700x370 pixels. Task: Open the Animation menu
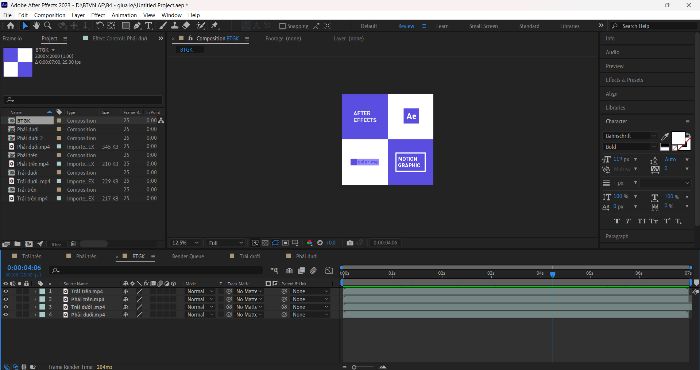[124, 15]
